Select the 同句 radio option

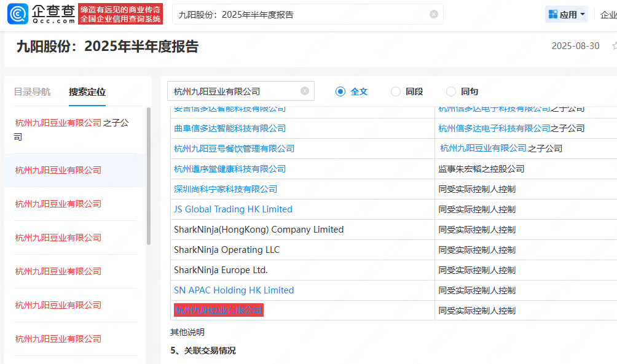point(451,91)
